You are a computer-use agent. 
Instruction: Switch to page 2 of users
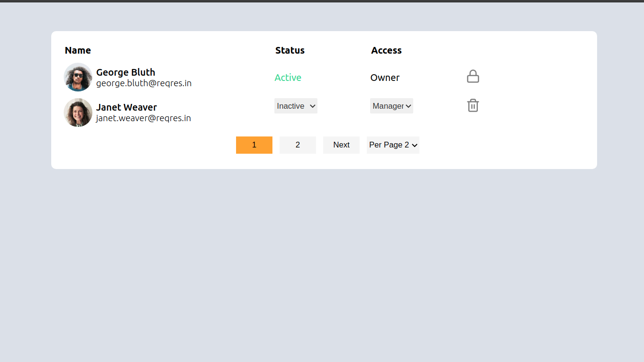click(x=297, y=145)
